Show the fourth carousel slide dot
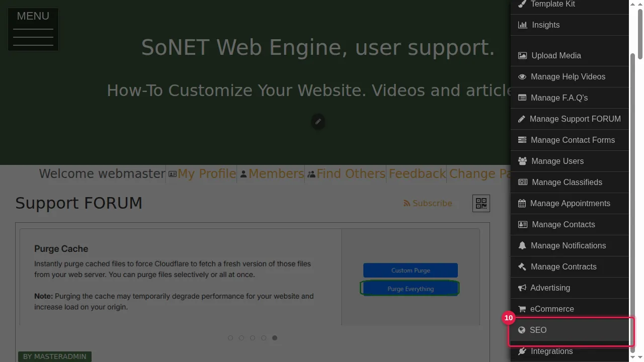Image resolution: width=644 pixels, height=362 pixels. pos(264,338)
